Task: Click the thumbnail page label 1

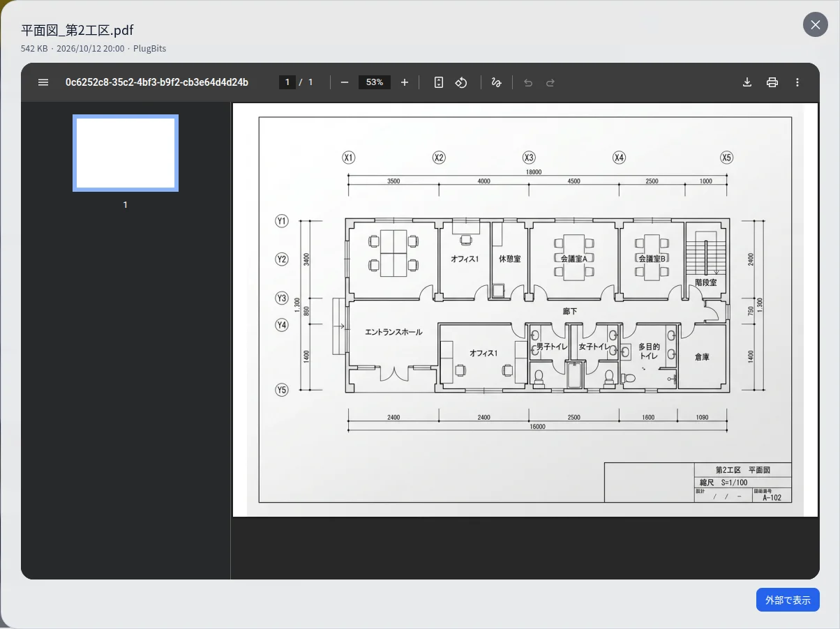Action: (x=126, y=205)
